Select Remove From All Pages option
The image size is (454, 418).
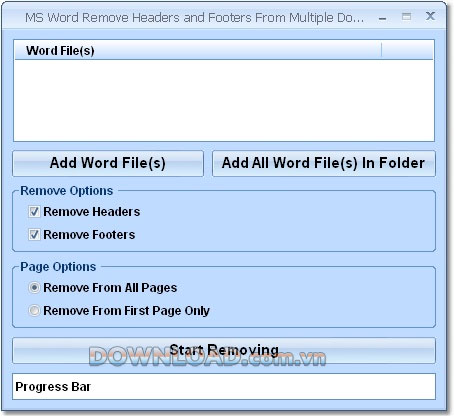(x=34, y=288)
